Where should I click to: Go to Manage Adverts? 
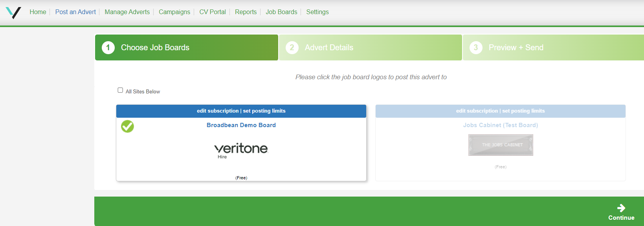pos(127,12)
